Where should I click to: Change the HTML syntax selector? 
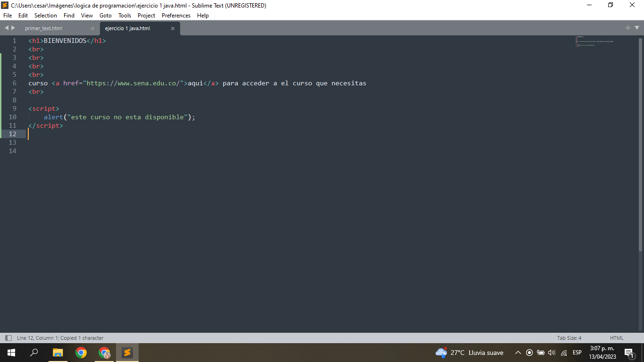pyautogui.click(x=617, y=338)
